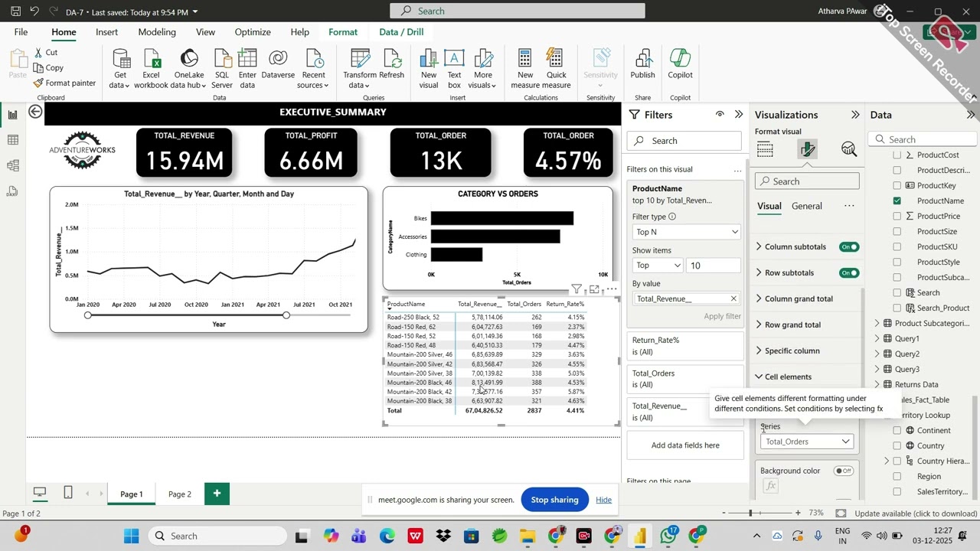
Task: Switch to Modeling ribbon tab
Action: click(x=157, y=32)
